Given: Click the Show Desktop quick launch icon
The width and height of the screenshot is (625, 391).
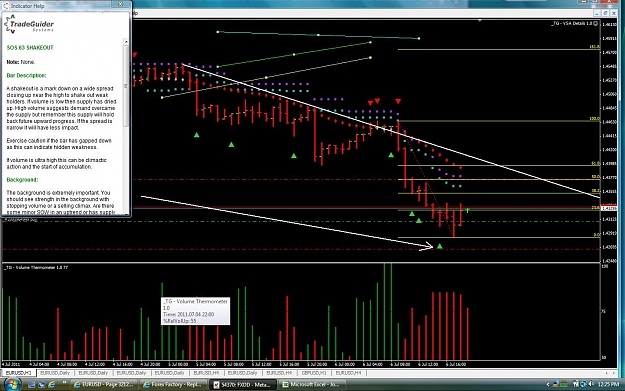Looking at the screenshot, I should click(x=31, y=385).
